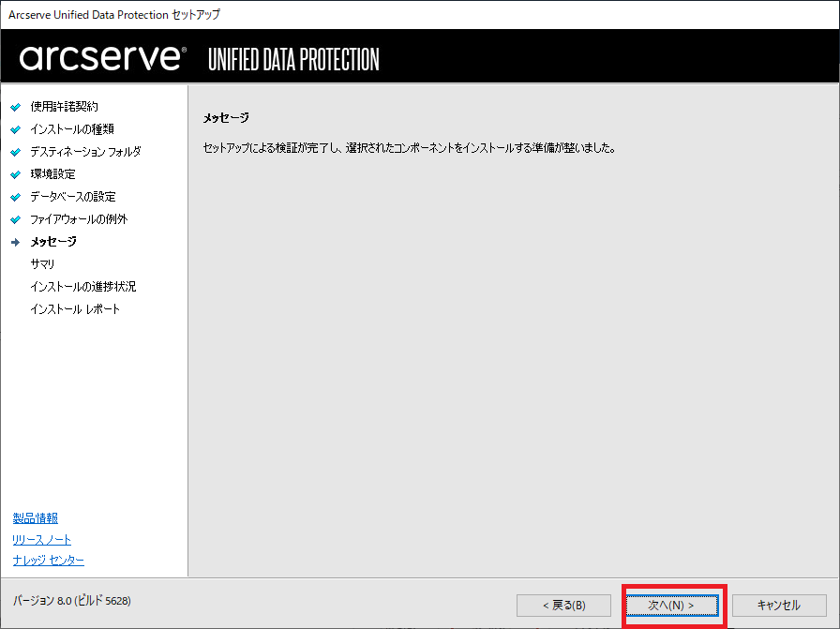This screenshot has width=840, height=629.
Task: Click the メッセージ heading in main panel
Action: [x=226, y=118]
